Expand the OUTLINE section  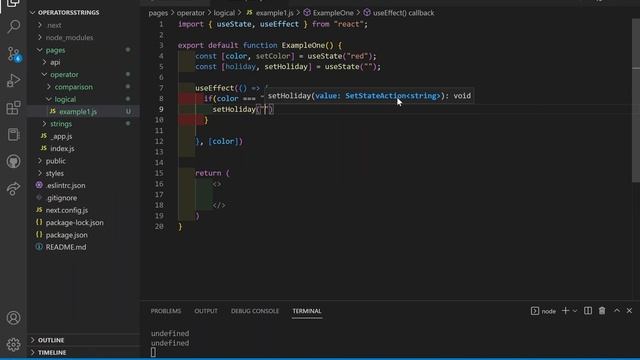click(51, 340)
